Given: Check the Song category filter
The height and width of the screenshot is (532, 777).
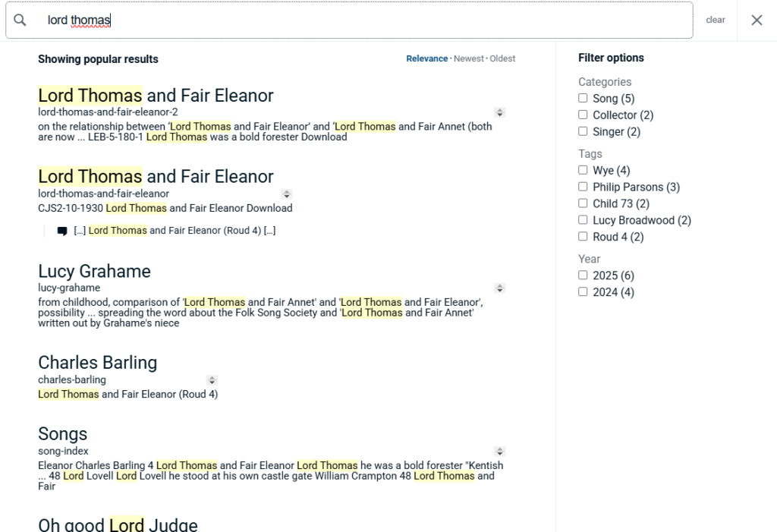Looking at the screenshot, I should tap(583, 98).
